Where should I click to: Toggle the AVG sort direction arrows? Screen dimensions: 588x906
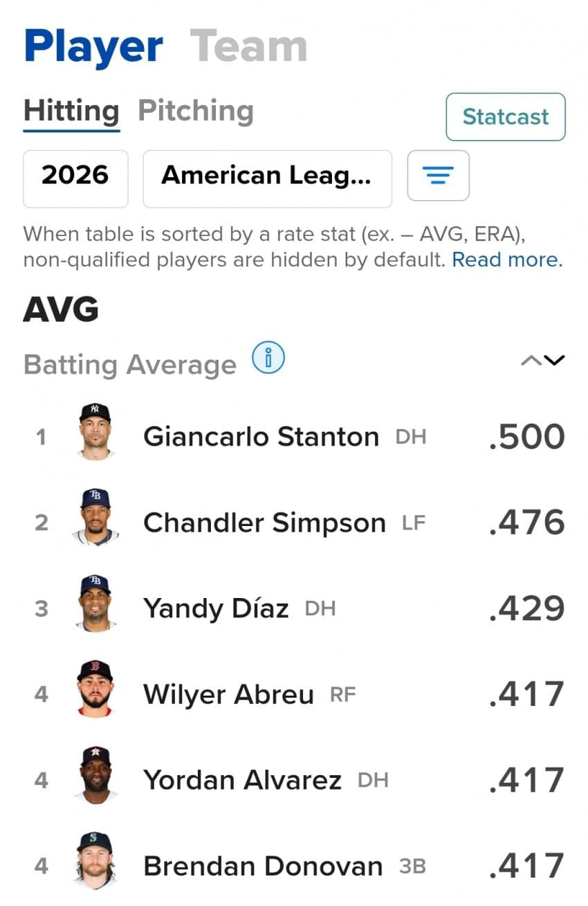tap(543, 360)
